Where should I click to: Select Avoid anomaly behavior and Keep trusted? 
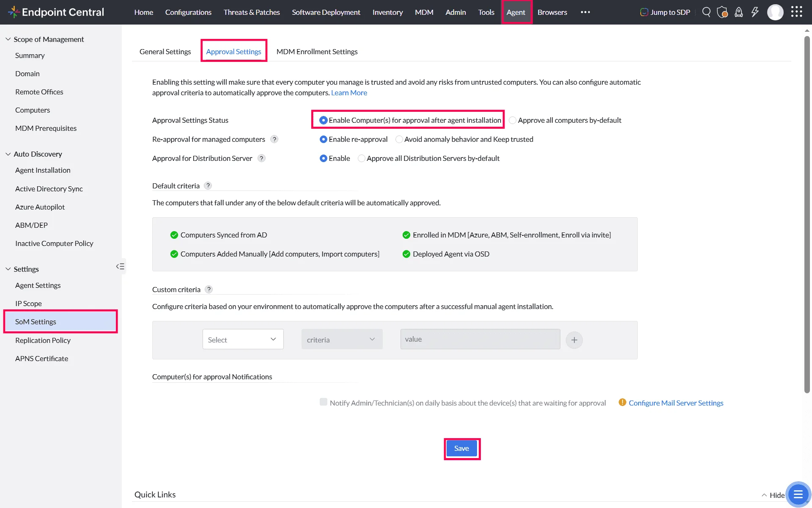coord(399,139)
